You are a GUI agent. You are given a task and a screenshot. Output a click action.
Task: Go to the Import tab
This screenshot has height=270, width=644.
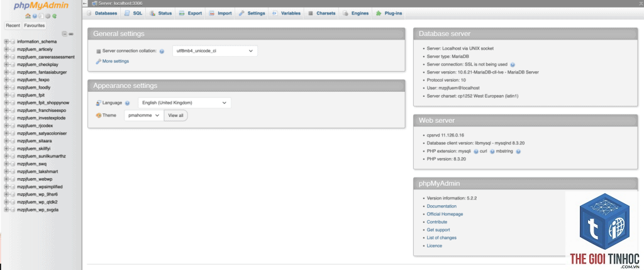221,13
